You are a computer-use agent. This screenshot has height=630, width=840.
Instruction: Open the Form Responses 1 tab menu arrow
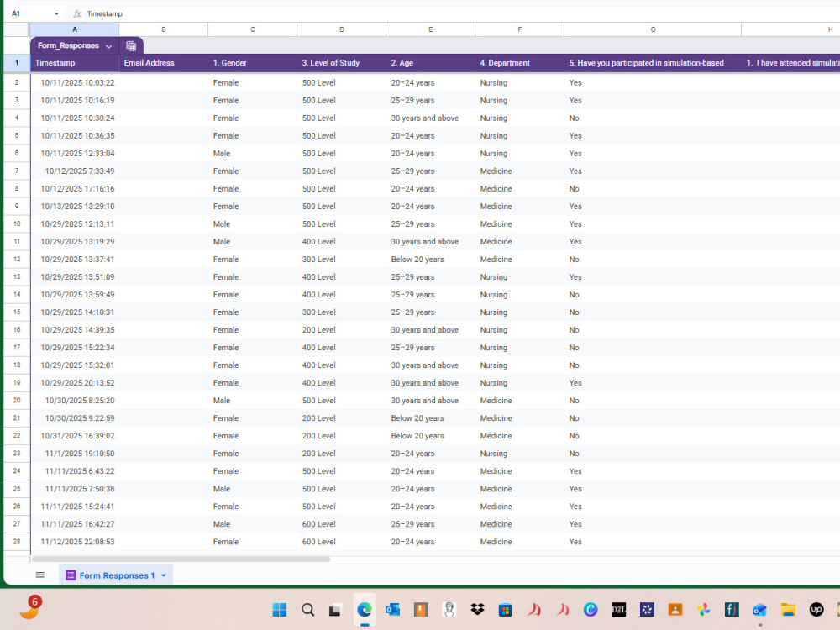coord(164,575)
